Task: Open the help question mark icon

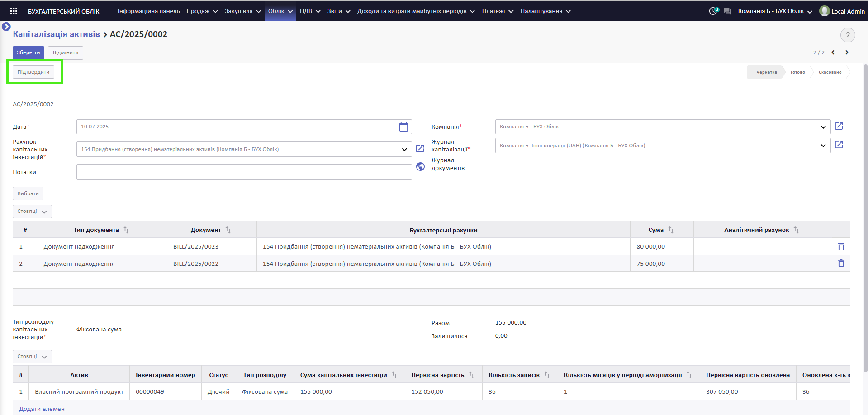Action: coord(848,35)
